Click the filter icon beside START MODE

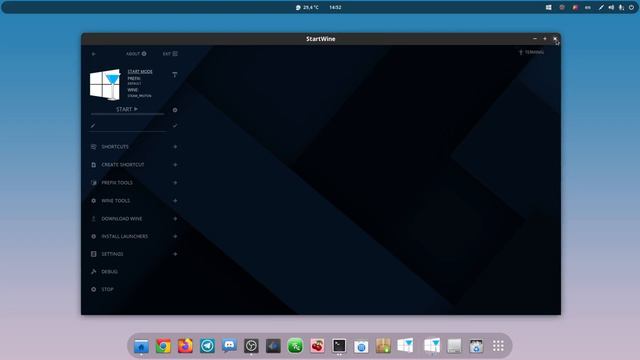click(175, 75)
